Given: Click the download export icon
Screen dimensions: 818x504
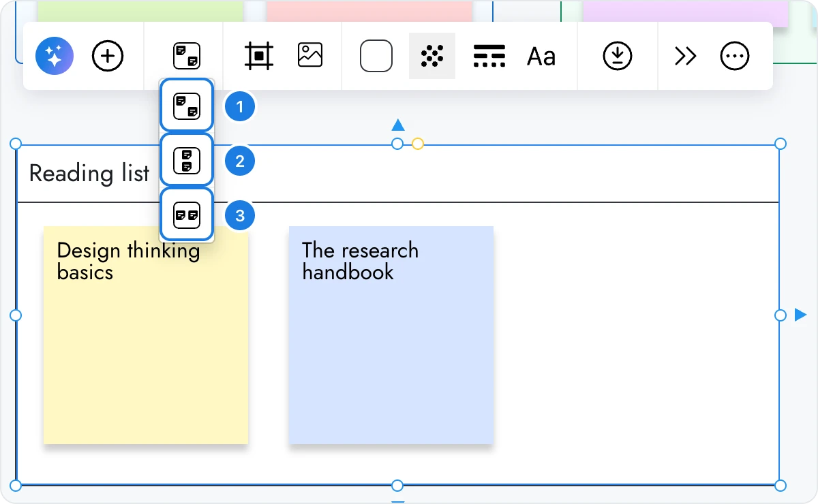Looking at the screenshot, I should pos(618,56).
